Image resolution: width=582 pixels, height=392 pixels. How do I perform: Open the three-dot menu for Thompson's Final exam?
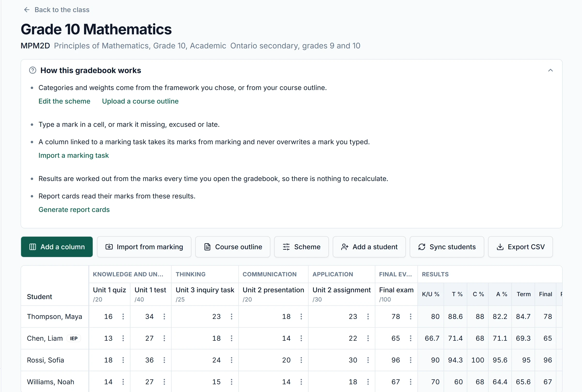coord(410,317)
